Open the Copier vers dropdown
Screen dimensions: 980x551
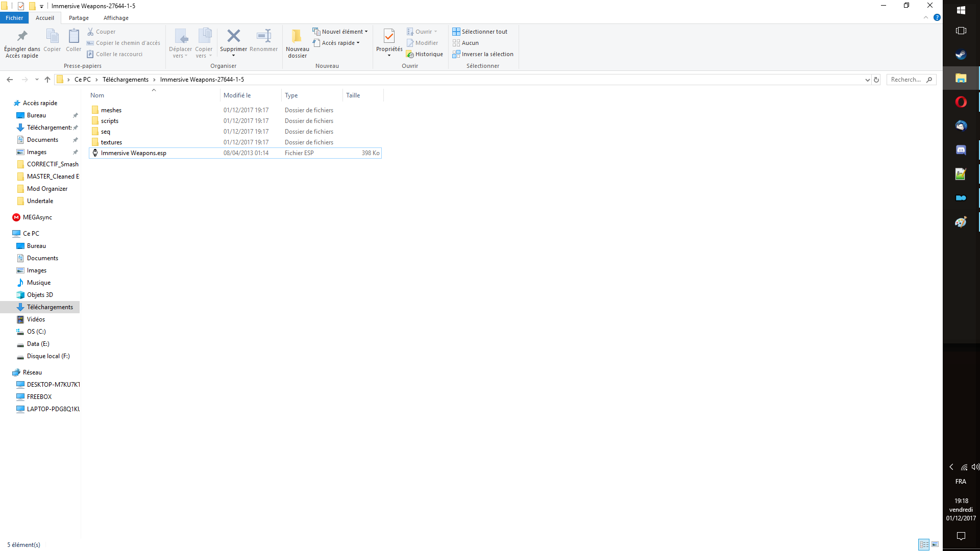[x=204, y=43]
